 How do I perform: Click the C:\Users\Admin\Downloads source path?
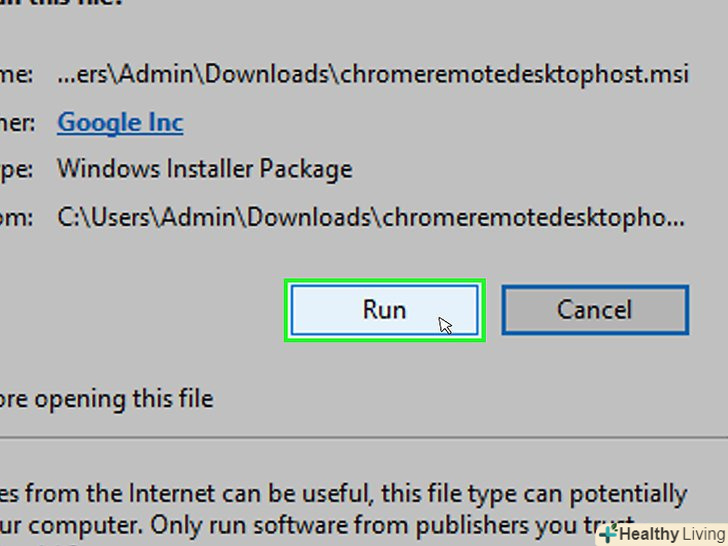[370, 217]
